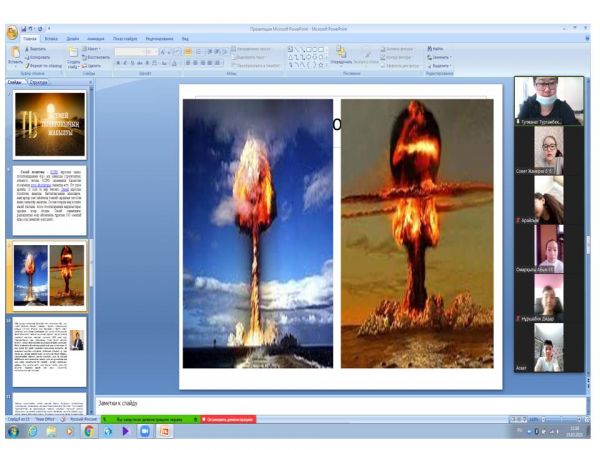
Task: Switch to the Structure (Структура) pane tab
Action: click(39, 82)
